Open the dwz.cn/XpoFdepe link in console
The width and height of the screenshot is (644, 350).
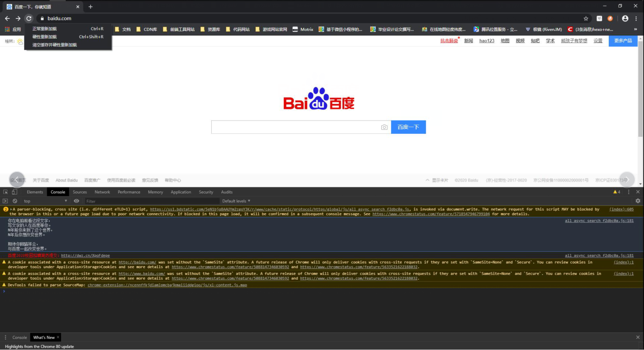[85, 255]
